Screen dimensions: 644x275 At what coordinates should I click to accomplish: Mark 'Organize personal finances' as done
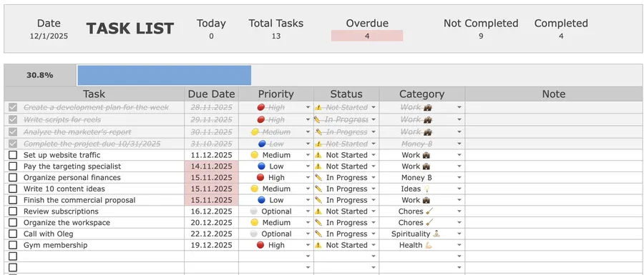(13, 177)
